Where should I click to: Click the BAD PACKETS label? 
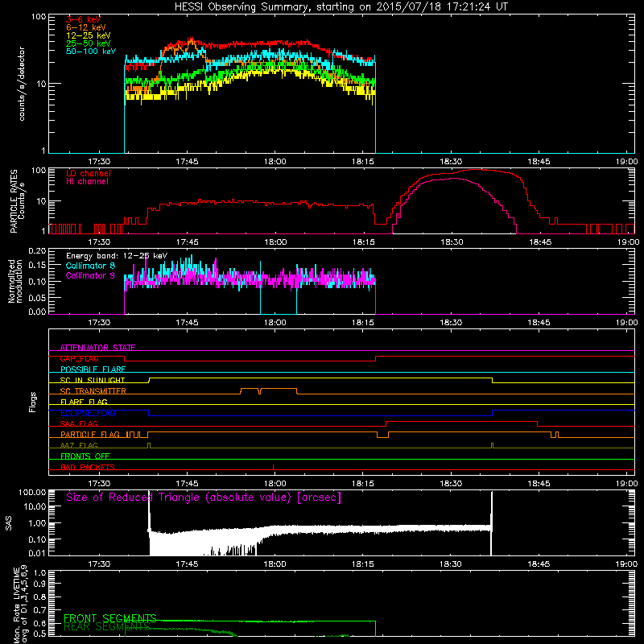88,467
